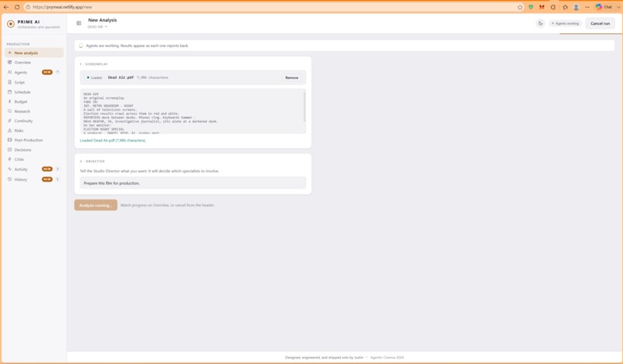Click the New Analysis page title
The image size is (623, 364).
[103, 20]
